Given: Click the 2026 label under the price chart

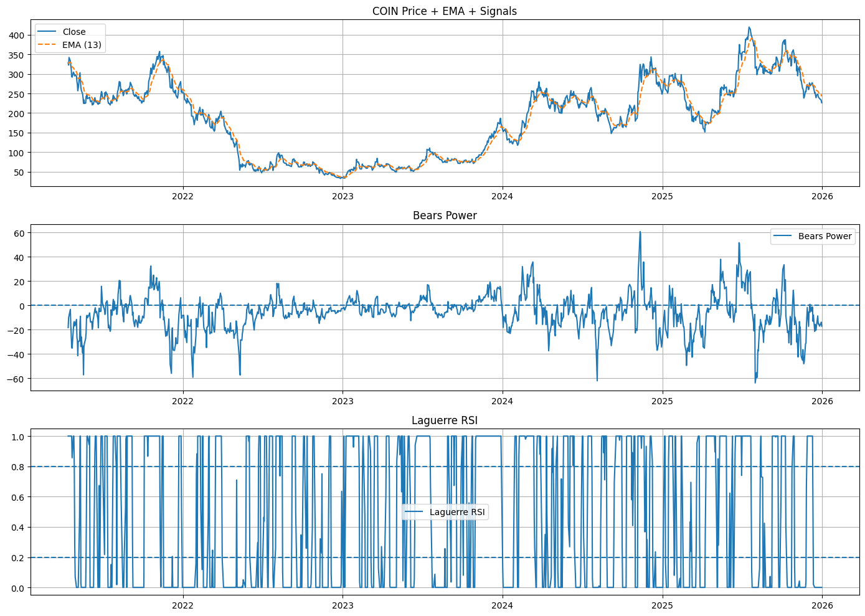Looking at the screenshot, I should tap(822, 196).
